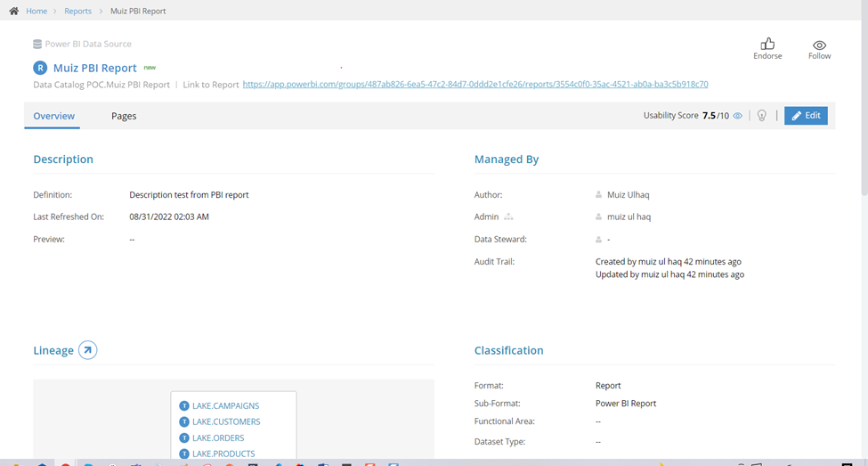
Task: Endorse the report with thumbs-up icon
Action: (x=767, y=44)
